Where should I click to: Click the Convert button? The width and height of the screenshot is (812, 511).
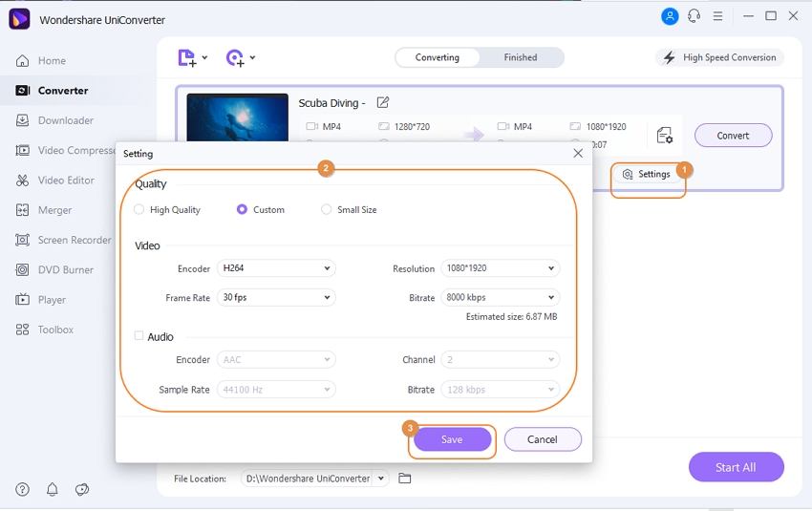click(733, 136)
